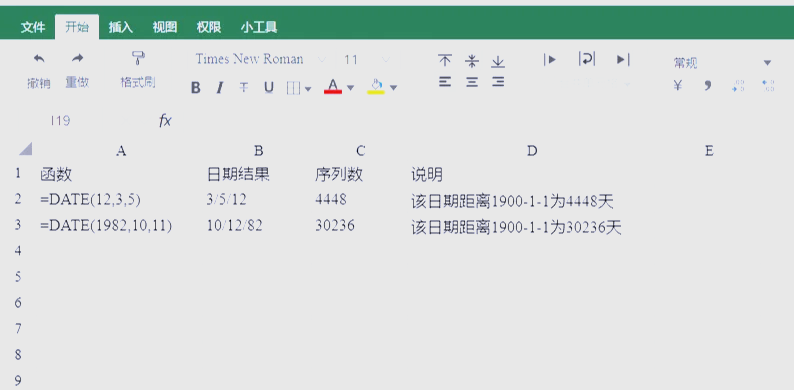
Task: Open the font color dropdown arrow
Action: 350,88
